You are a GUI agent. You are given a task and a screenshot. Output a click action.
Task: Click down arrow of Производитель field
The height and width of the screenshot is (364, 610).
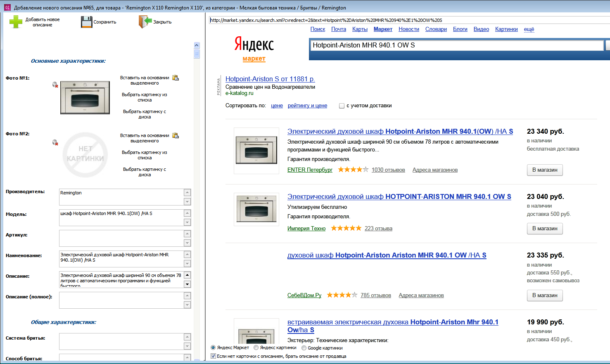click(187, 201)
